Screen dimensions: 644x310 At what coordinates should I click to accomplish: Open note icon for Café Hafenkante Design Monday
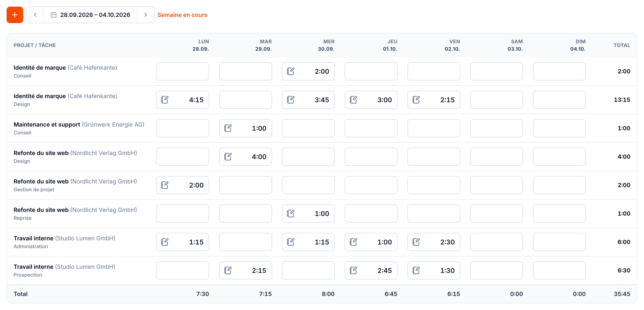[165, 100]
